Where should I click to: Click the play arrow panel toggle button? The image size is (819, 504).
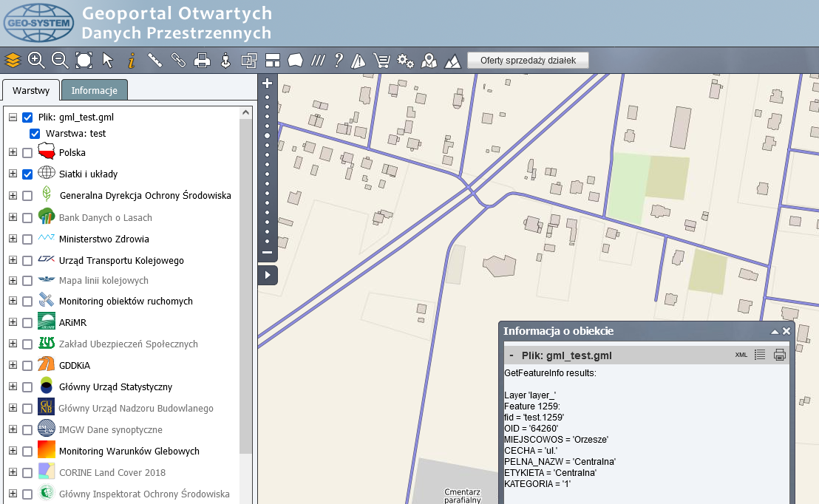click(268, 275)
